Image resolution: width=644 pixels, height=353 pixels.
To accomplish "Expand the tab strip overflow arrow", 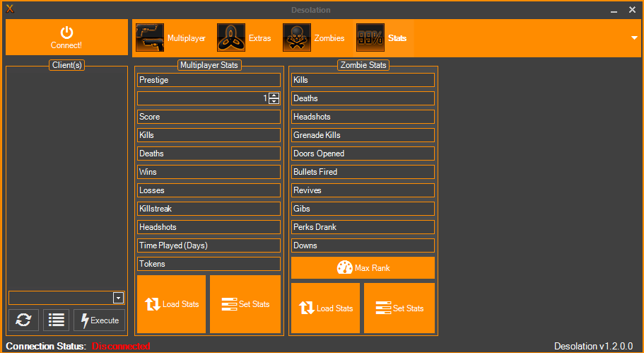I will pyautogui.click(x=634, y=38).
